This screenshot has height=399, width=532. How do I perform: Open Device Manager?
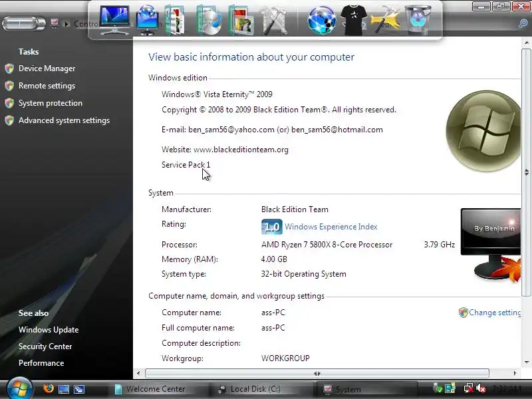pyautogui.click(x=47, y=68)
